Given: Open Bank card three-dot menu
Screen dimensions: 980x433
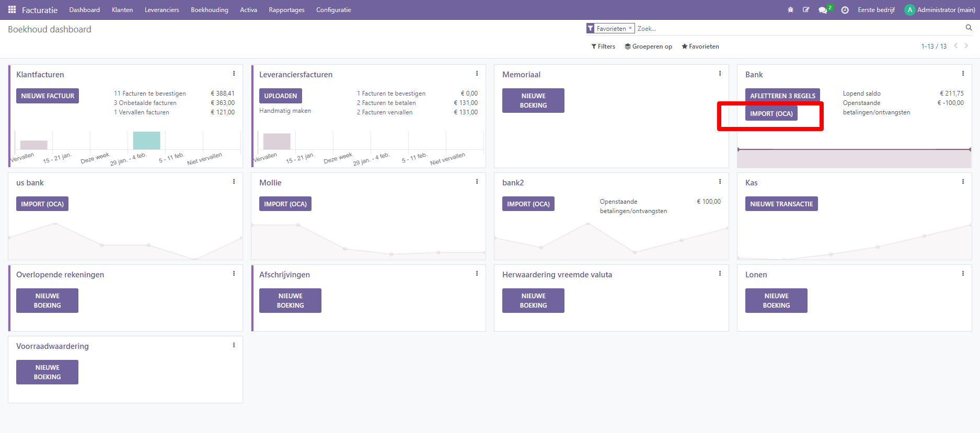Looking at the screenshot, I should coord(963,74).
